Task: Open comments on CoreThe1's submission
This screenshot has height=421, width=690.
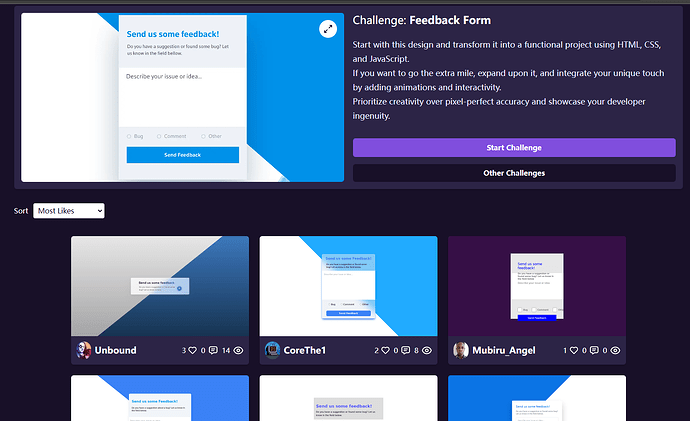Action: (405, 351)
